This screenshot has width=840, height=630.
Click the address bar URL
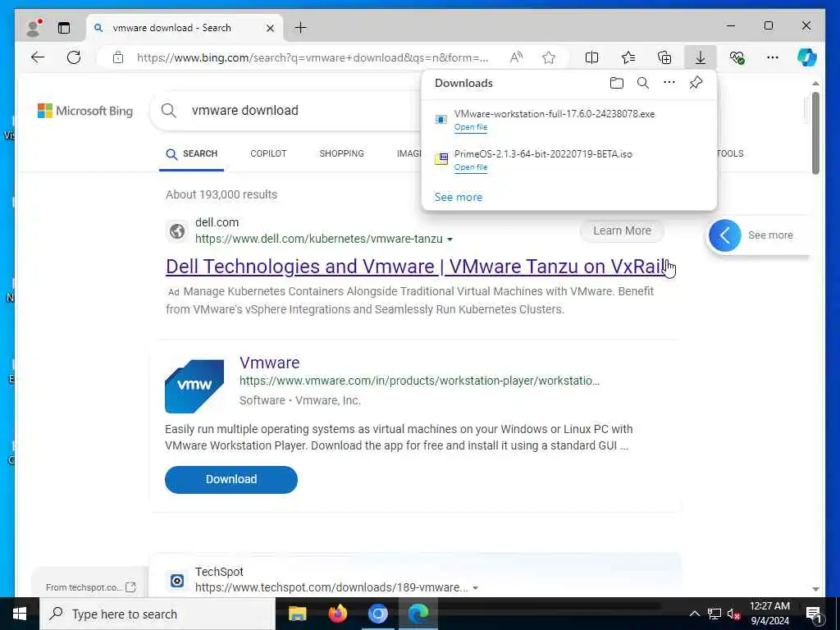pos(313,57)
